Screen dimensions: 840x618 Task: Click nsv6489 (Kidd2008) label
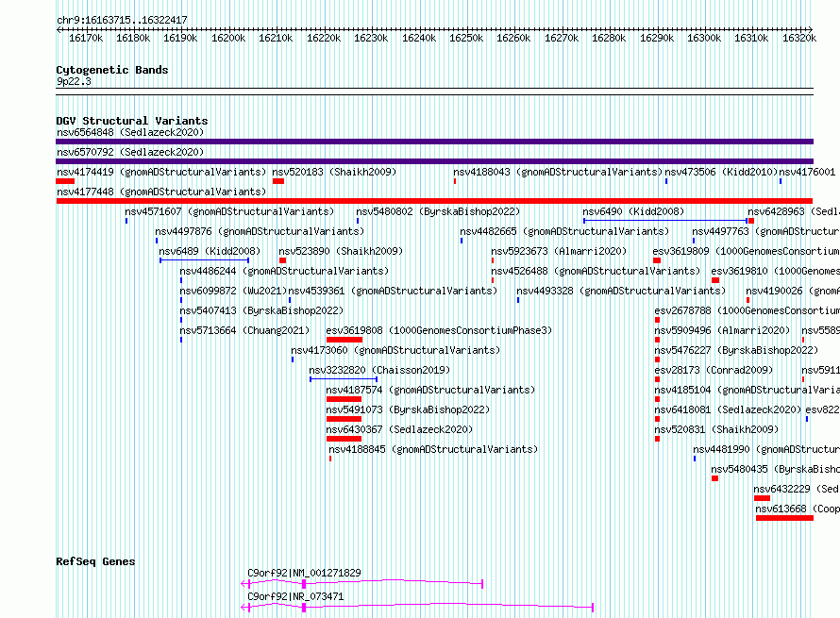210,251
